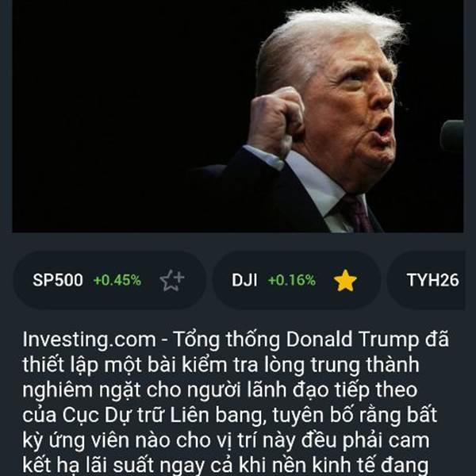Tap the words "Tổng thống" in first line
This screenshot has height=476, width=476.
click(226, 340)
